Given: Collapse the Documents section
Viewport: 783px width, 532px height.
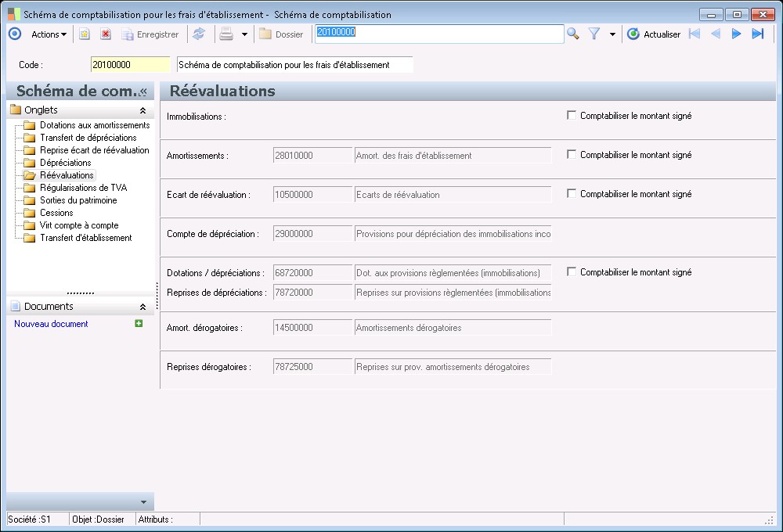Looking at the screenshot, I should tap(143, 307).
